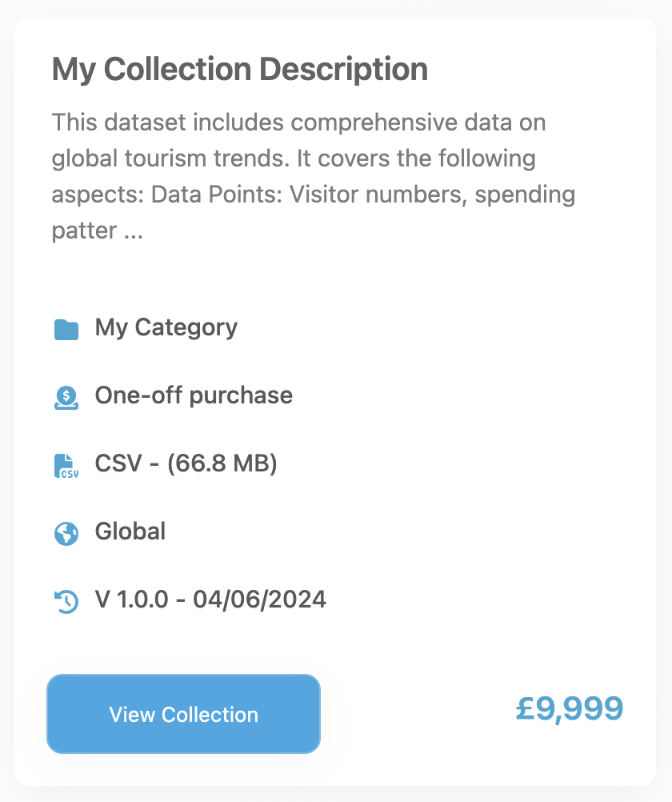Screen dimensions: 672x802
Task: Click the globe region icon
Action: click(66, 533)
